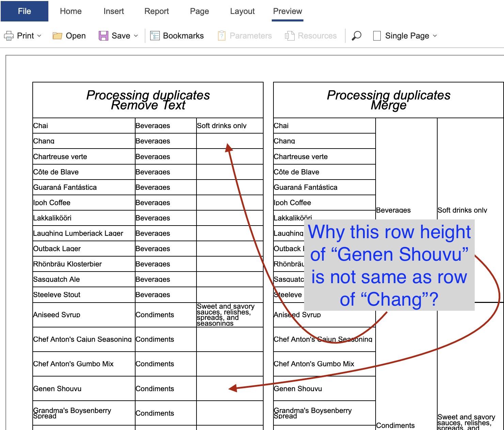Open the Report tab
Viewport: 504px width, 430px height.
pos(157,11)
